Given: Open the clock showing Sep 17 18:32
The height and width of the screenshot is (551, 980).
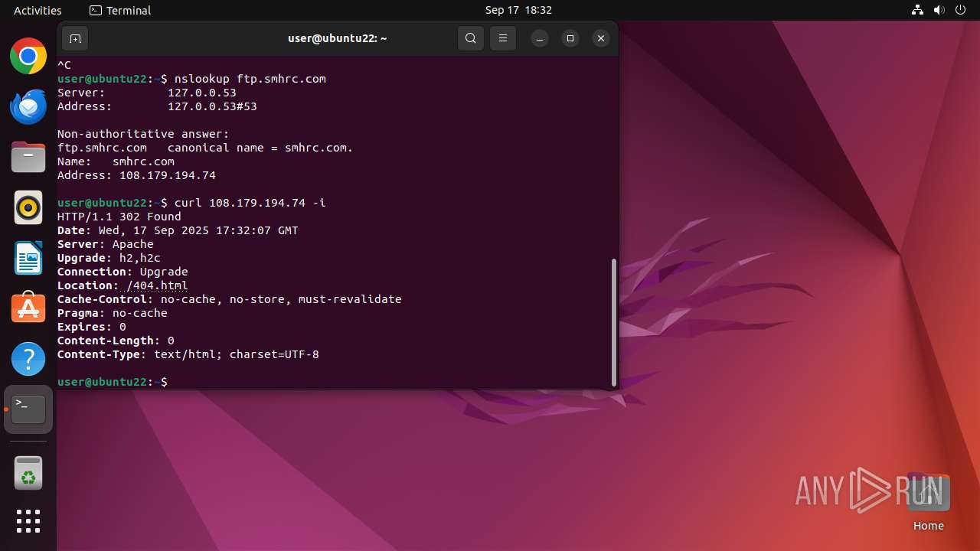Looking at the screenshot, I should [x=518, y=10].
